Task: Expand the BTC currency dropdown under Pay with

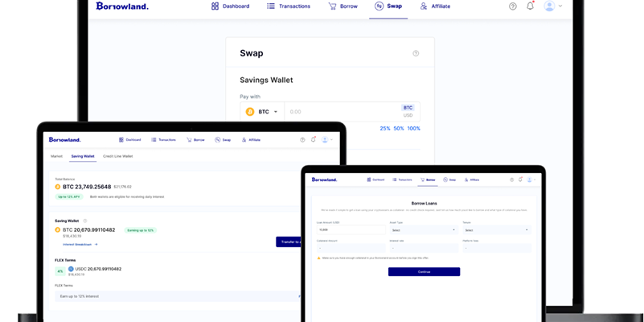Action: pos(262,112)
